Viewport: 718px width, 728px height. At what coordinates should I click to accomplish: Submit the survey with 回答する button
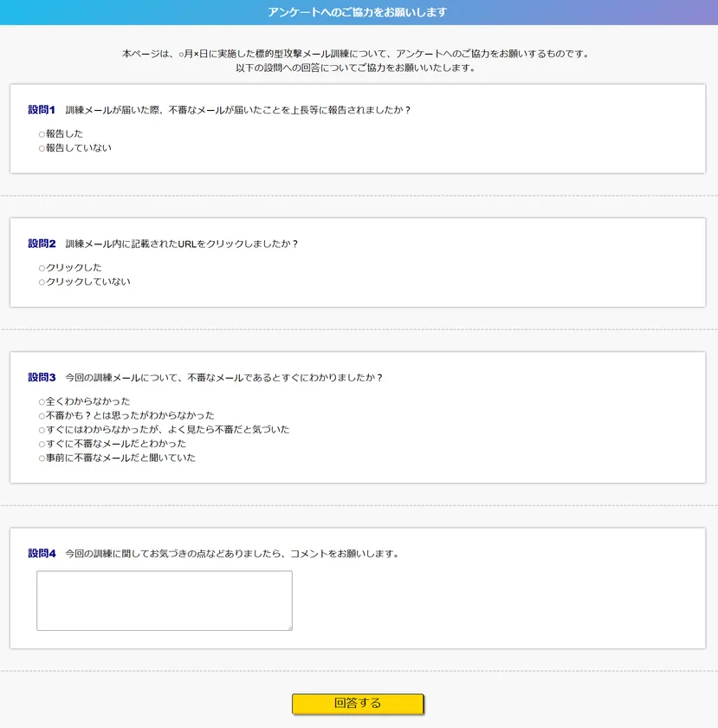[x=358, y=704]
